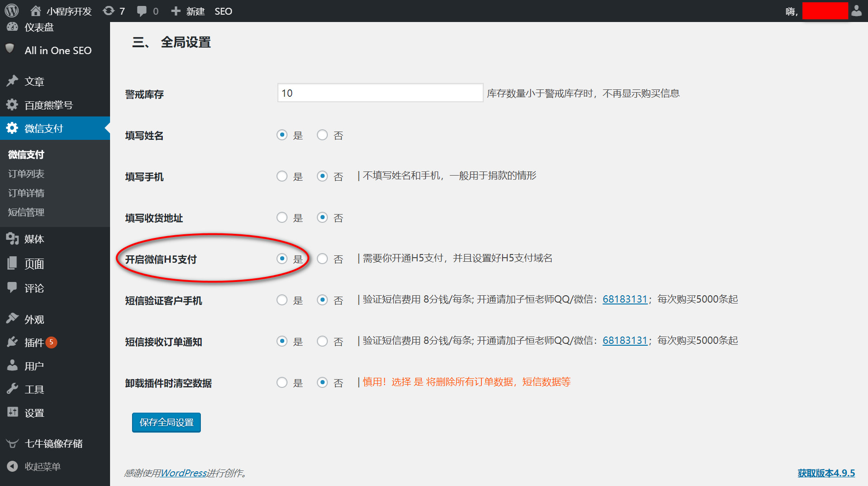Select 否 for 短信接收订单通知
The height and width of the screenshot is (486, 868).
click(322, 341)
